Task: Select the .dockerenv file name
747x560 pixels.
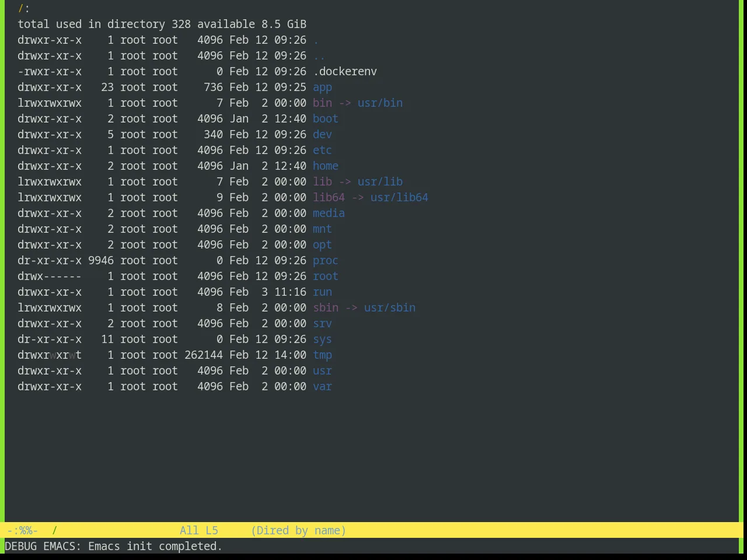Action: [x=345, y=72]
